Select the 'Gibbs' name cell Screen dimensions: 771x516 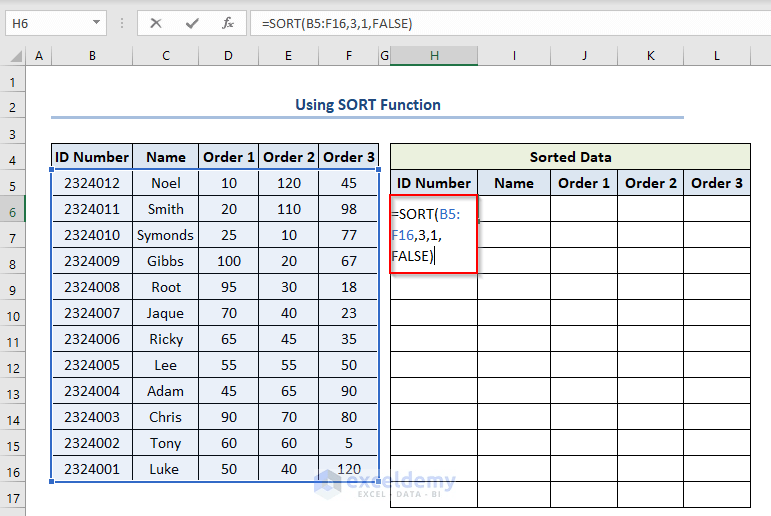(166, 261)
